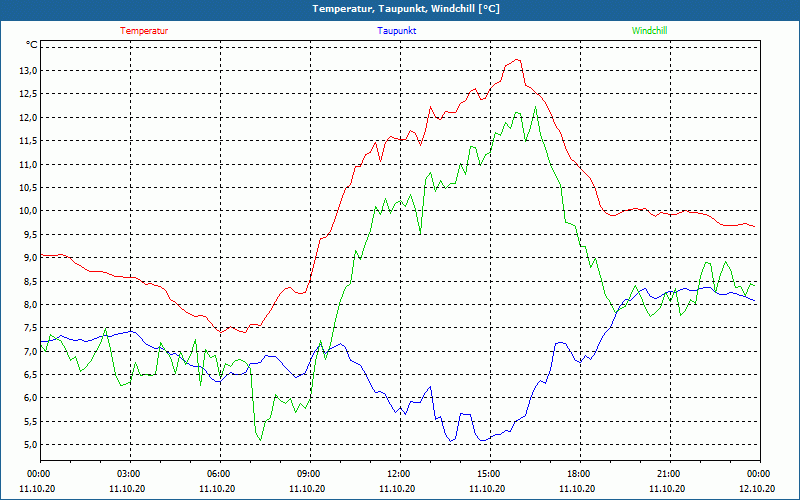
Task: Click the chart title 'Temperatur, Taupunkt, Windchill [°C]'
Action: (406, 9)
